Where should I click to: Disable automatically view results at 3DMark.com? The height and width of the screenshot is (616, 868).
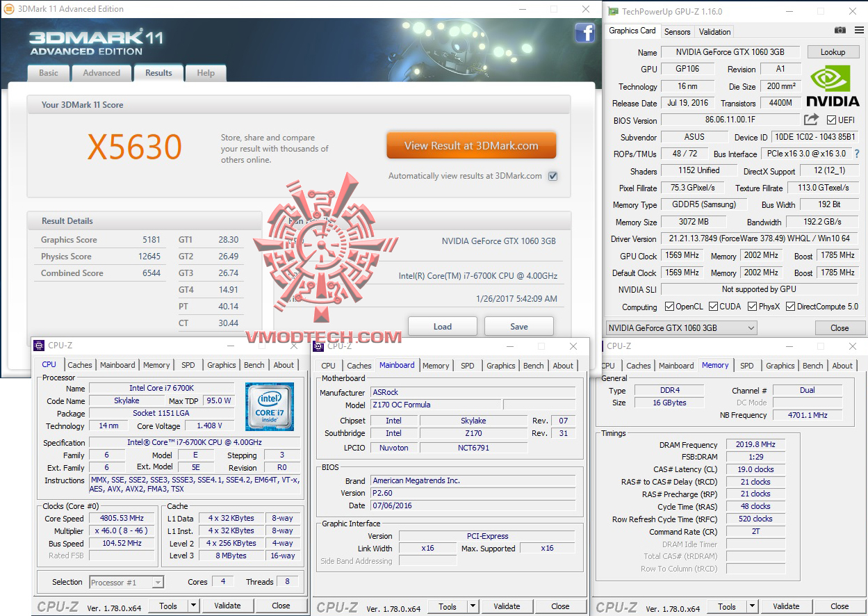[552, 176]
